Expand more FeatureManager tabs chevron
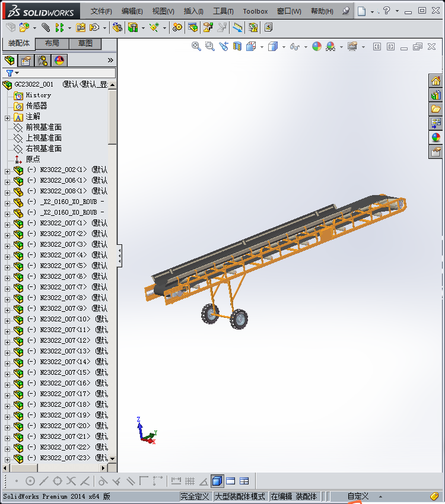The image size is (445, 504). (110, 60)
